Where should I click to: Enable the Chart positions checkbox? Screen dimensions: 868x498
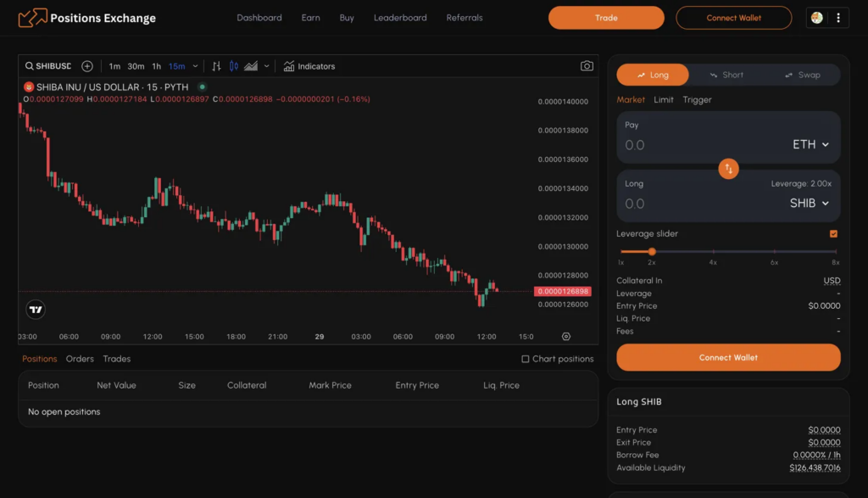pyautogui.click(x=526, y=359)
